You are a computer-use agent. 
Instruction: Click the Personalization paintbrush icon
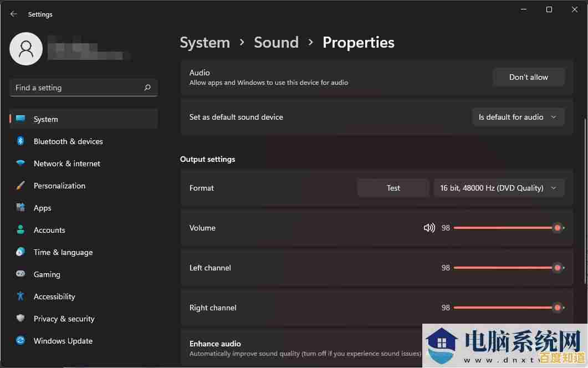(x=20, y=186)
